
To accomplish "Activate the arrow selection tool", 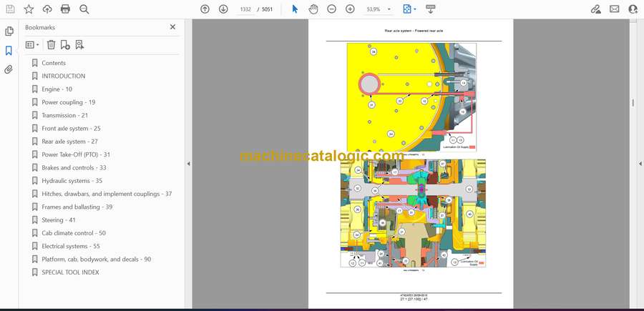I will coord(295,9).
